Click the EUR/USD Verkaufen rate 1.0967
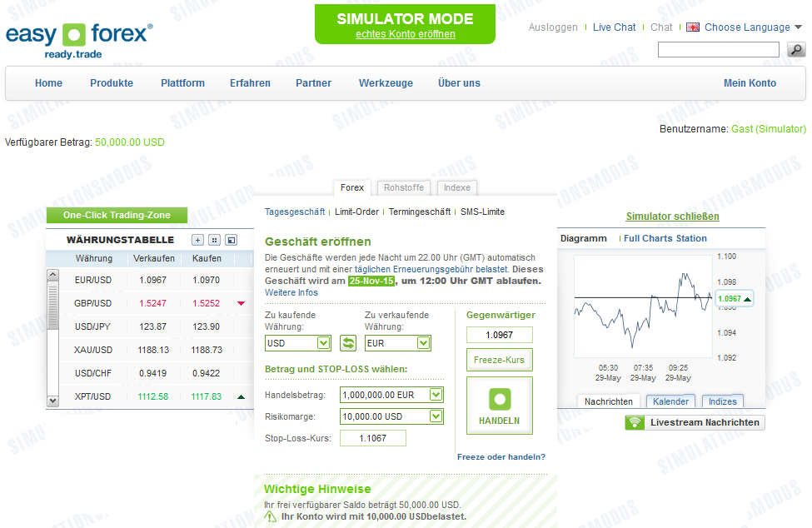Screen dimensions: 812x528 pos(152,280)
